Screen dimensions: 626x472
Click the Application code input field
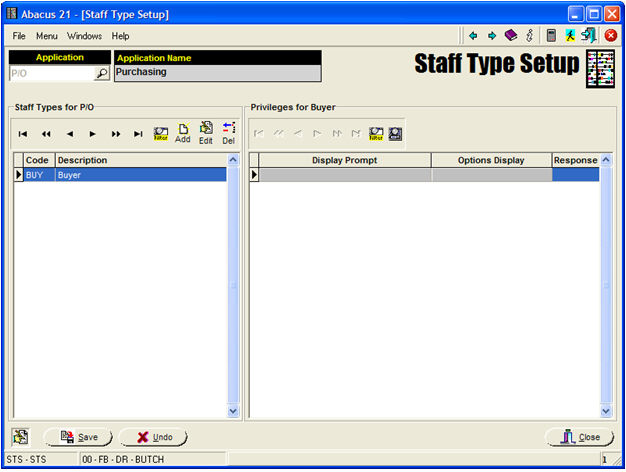click(x=50, y=73)
